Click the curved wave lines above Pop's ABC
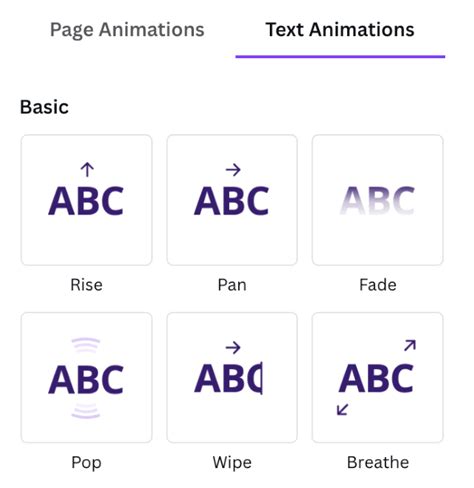 pyautogui.click(x=86, y=345)
